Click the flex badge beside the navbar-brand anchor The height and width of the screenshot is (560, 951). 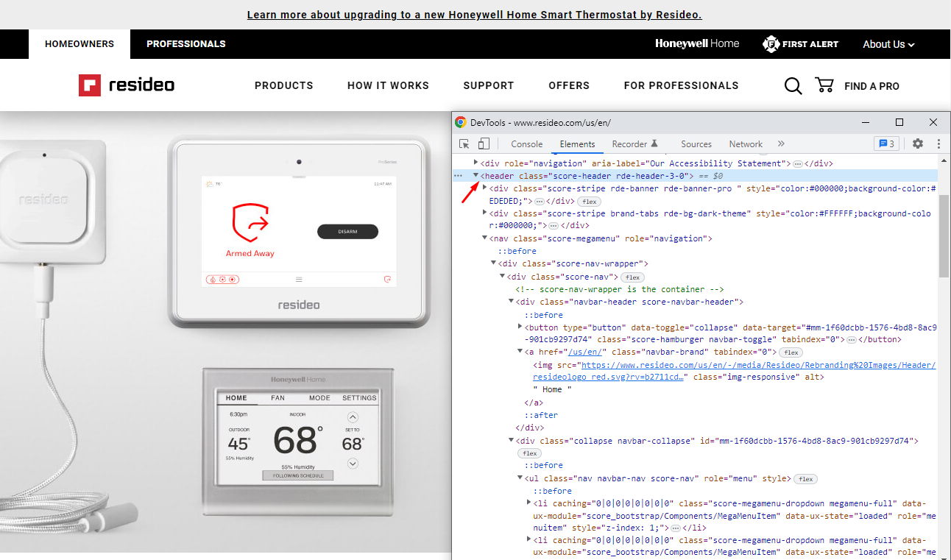[790, 352]
